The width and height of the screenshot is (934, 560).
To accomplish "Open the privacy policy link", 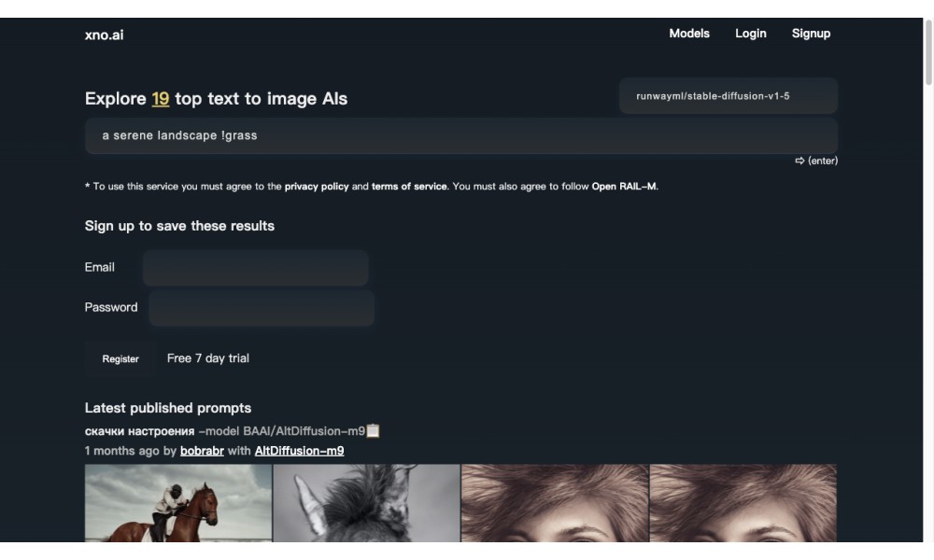I will 317,187.
